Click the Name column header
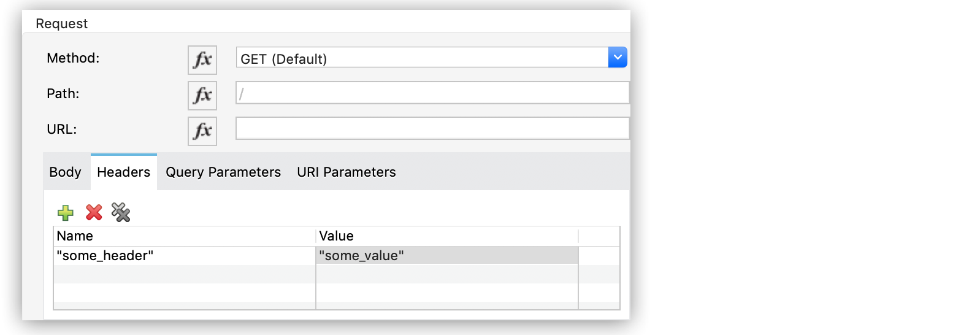980x335 pixels. [x=184, y=236]
